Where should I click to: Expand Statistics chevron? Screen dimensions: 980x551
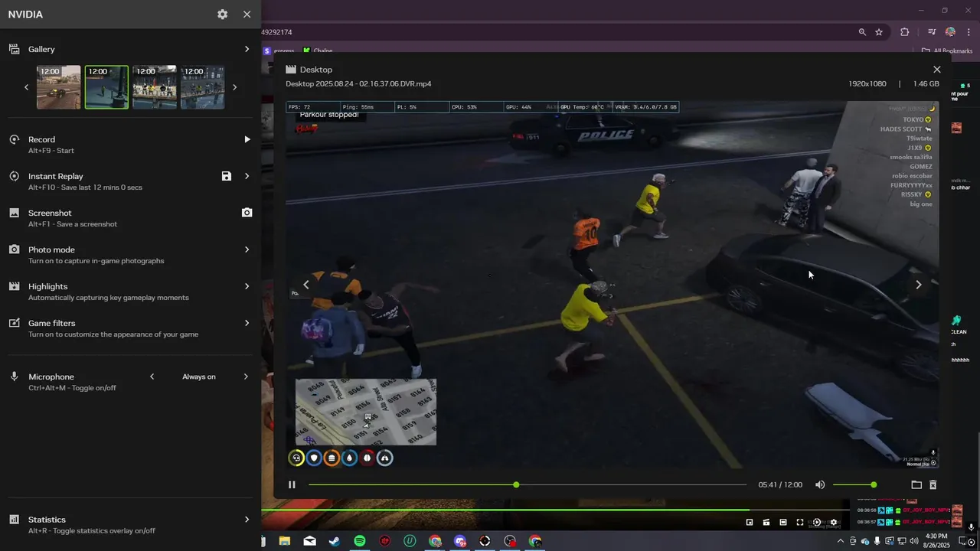click(x=247, y=520)
